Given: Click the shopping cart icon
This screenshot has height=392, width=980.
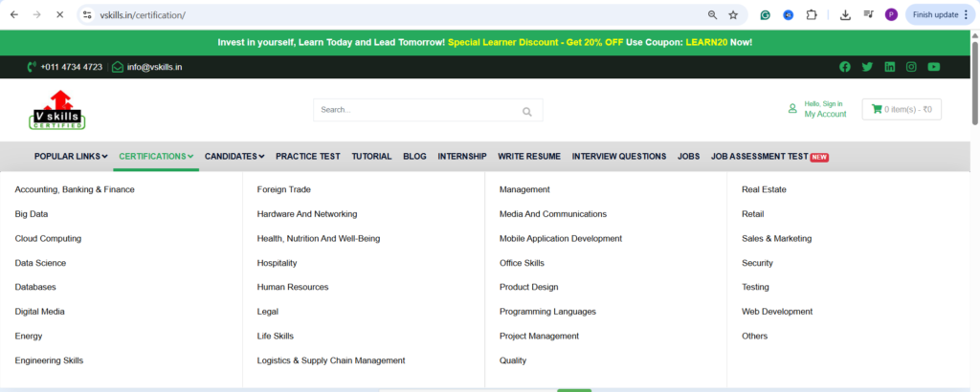Looking at the screenshot, I should coord(877,109).
